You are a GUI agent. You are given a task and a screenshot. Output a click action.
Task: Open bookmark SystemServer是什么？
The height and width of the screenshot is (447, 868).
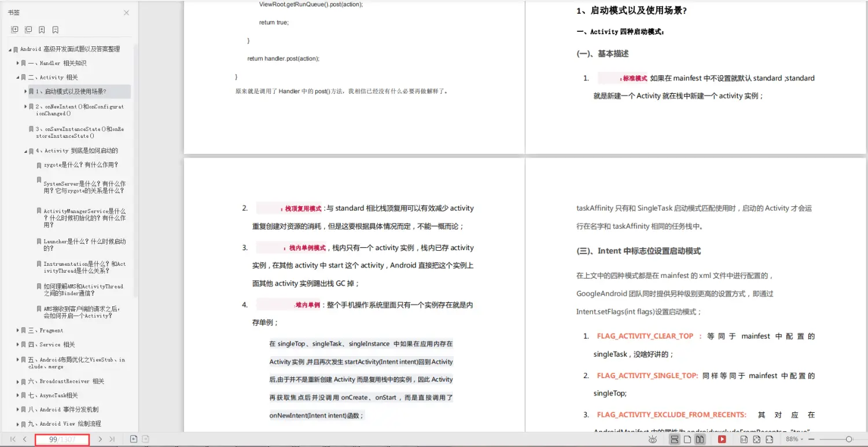pos(84,187)
